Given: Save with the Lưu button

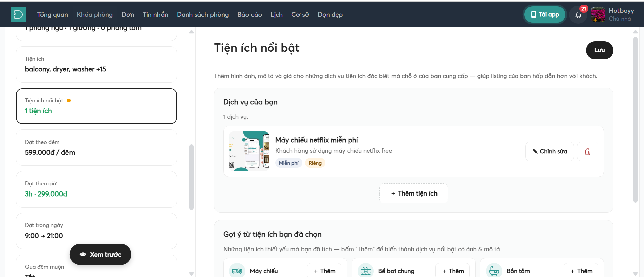Looking at the screenshot, I should (599, 50).
